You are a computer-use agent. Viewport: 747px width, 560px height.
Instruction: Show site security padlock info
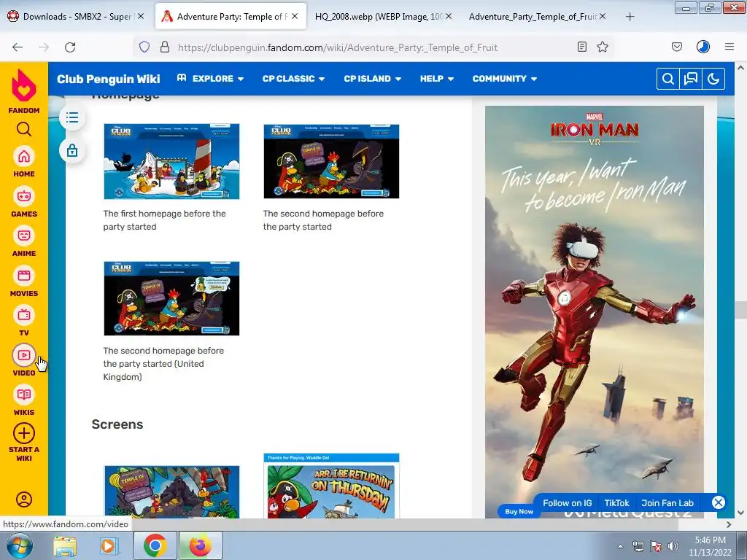click(165, 47)
